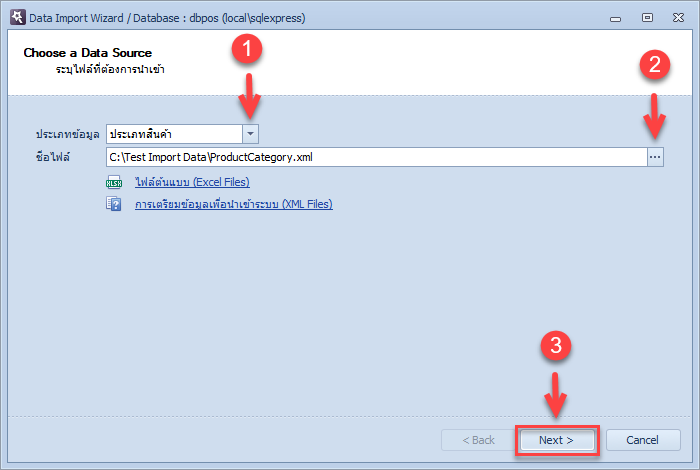Click the Next > button
The width and height of the screenshot is (700, 470).
(x=556, y=440)
